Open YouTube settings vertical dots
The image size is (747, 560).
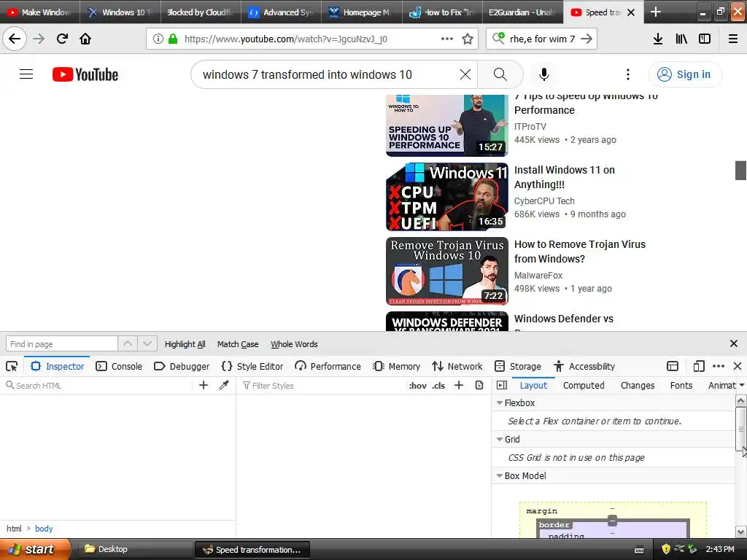click(x=628, y=74)
